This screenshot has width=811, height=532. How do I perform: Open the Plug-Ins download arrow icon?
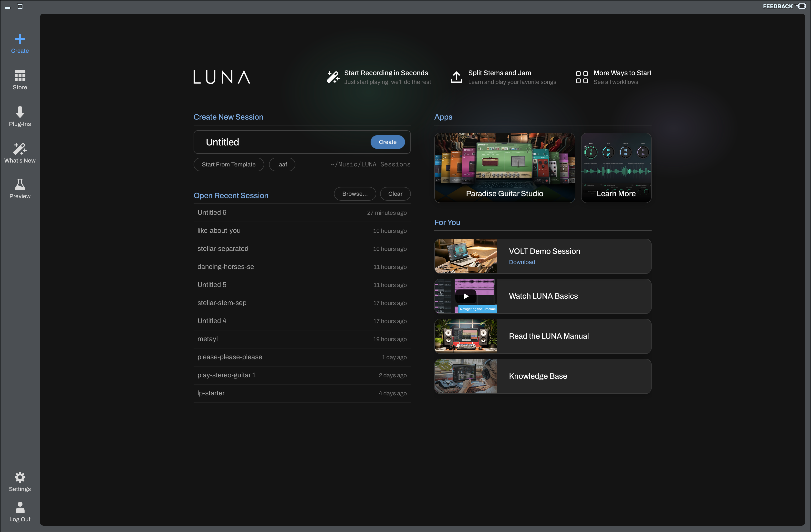[x=20, y=112]
